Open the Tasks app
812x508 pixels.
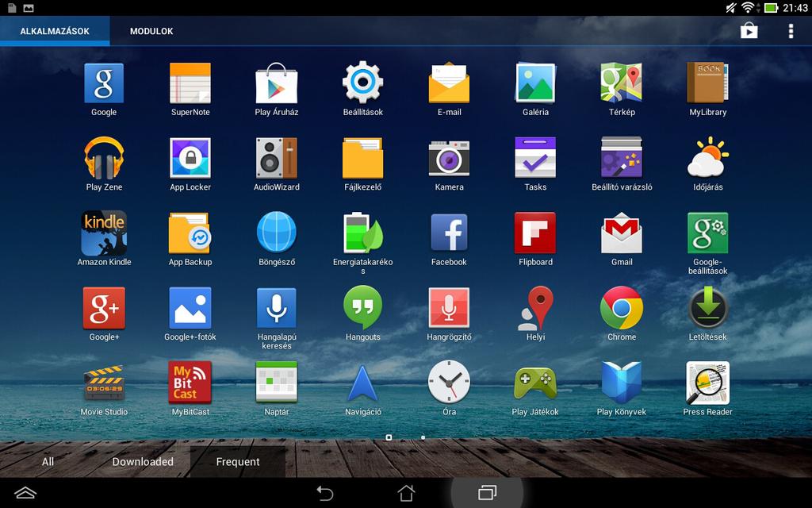click(x=535, y=158)
